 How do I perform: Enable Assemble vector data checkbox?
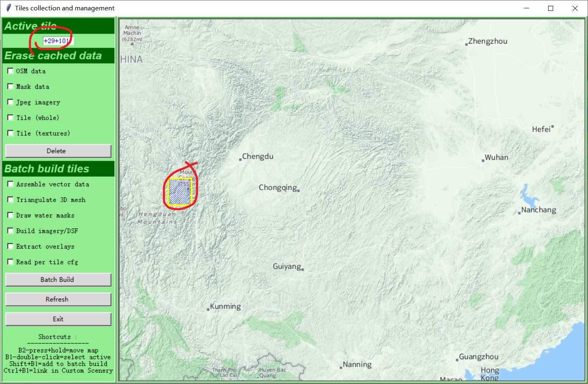pyautogui.click(x=10, y=184)
